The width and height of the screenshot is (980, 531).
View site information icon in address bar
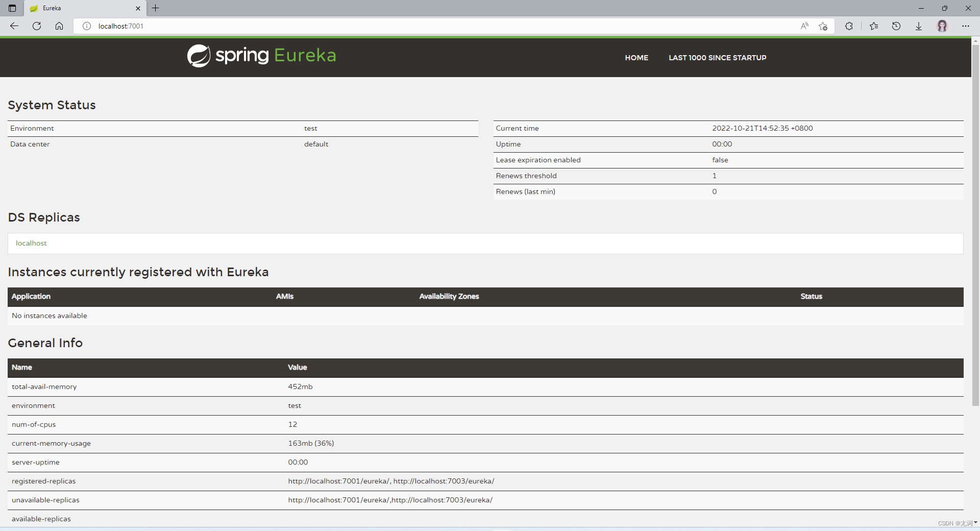(x=87, y=26)
